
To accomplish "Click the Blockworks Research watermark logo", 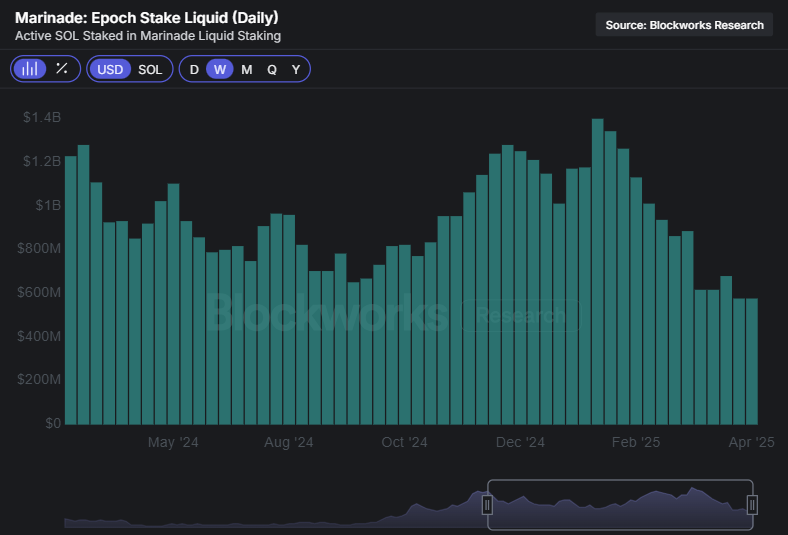I will 390,314.
